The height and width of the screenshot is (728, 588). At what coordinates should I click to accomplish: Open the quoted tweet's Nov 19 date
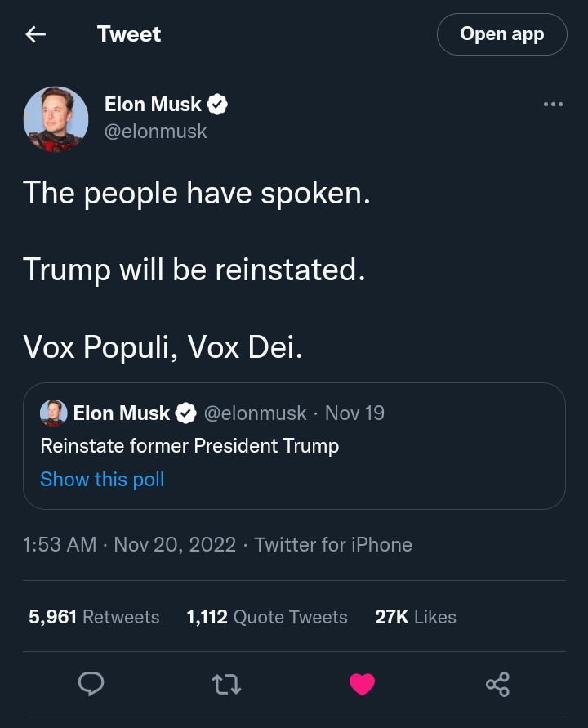pos(354,413)
